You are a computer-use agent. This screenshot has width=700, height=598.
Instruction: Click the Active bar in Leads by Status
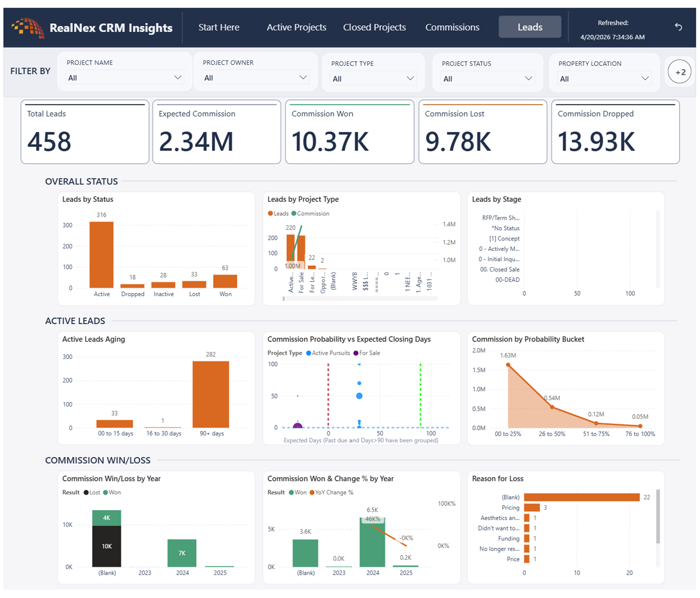click(101, 255)
